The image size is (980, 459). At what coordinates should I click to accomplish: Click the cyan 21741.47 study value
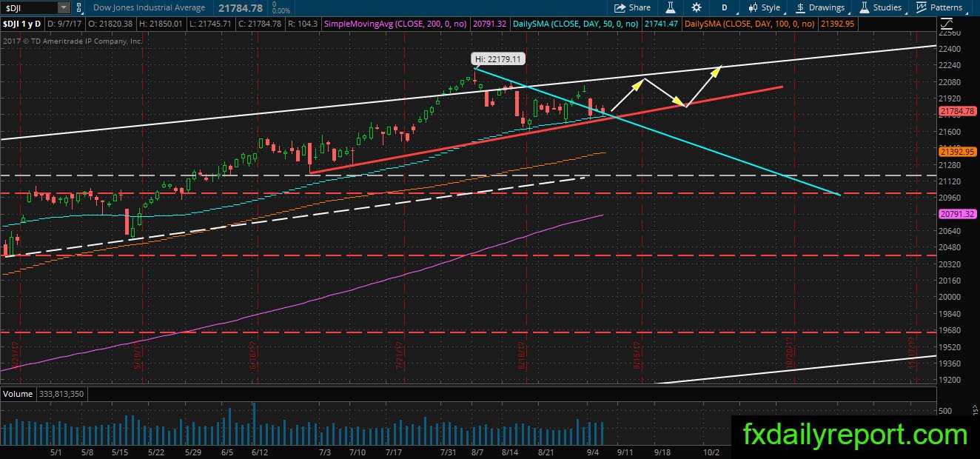point(662,24)
